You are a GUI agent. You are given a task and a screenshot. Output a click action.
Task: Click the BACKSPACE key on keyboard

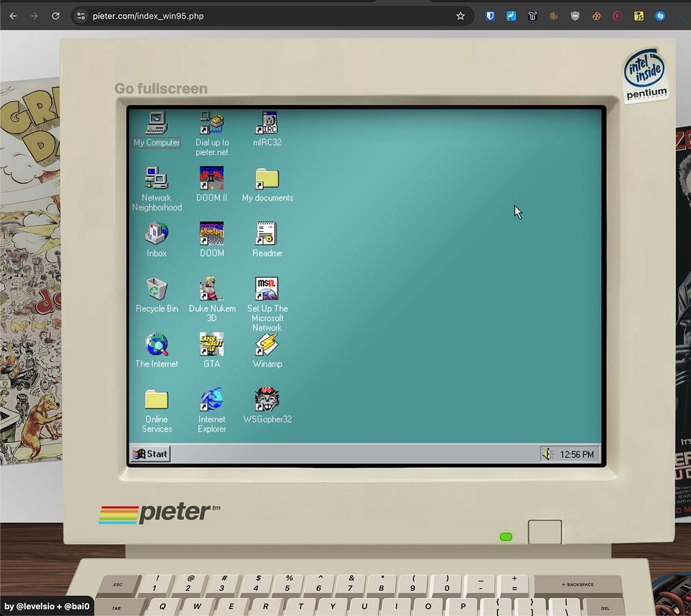point(578,585)
